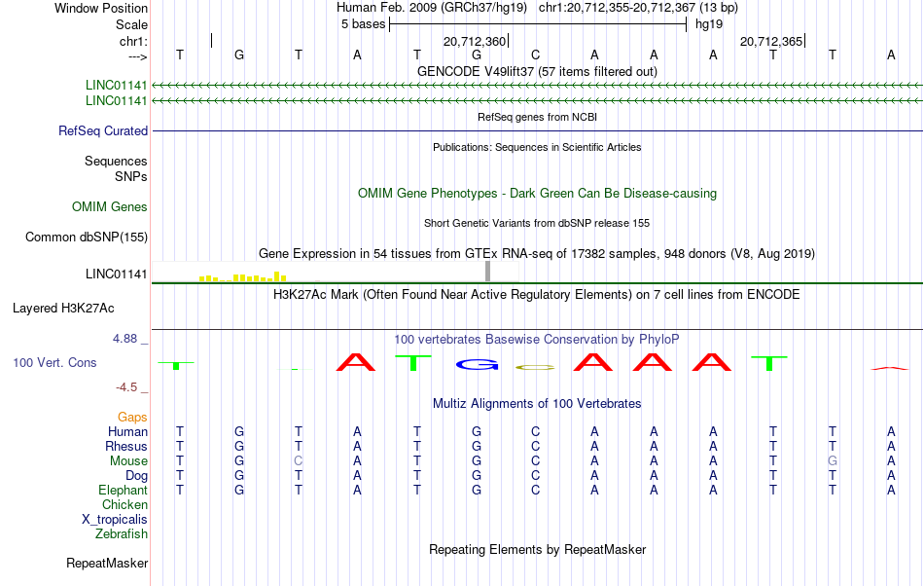Open the RepeatMasker track label

(x=107, y=563)
